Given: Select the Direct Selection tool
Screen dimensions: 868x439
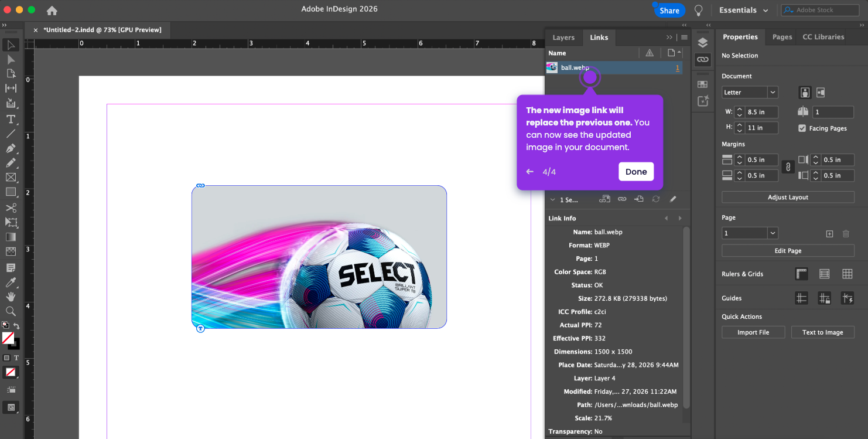Looking at the screenshot, I should 11,59.
